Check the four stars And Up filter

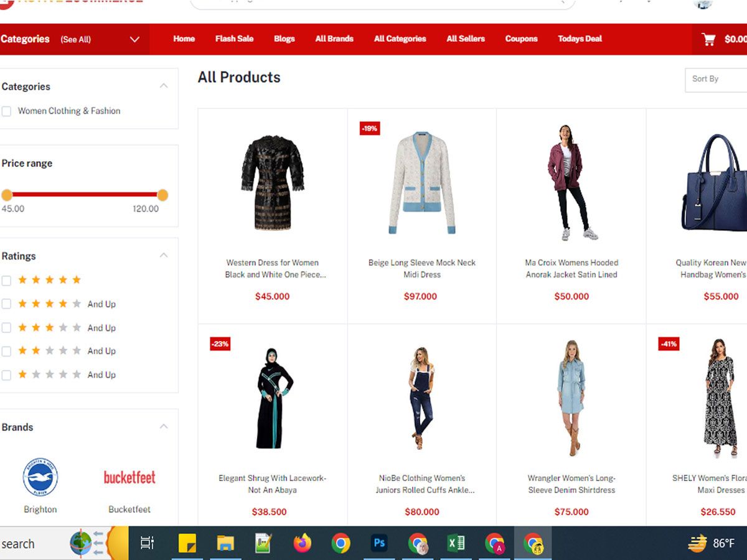coord(6,304)
